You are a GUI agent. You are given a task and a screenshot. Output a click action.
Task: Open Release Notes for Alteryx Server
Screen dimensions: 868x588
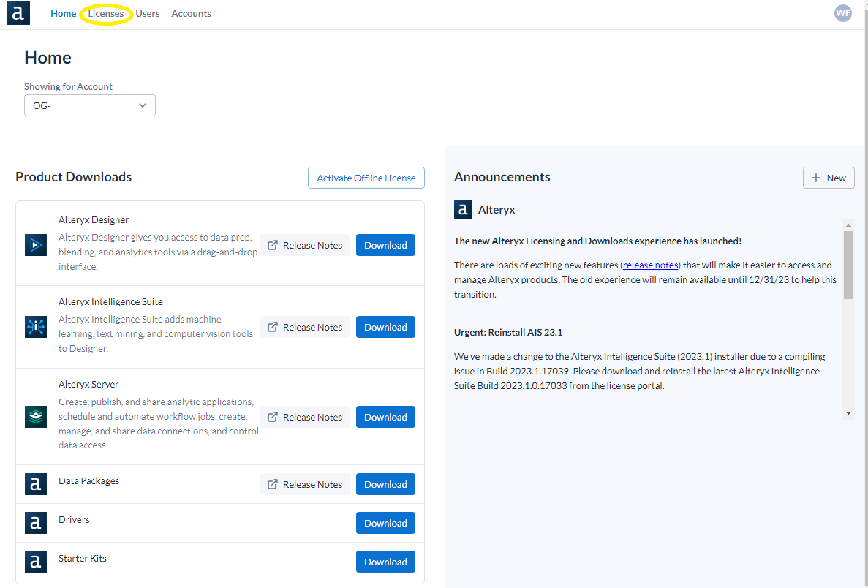(x=305, y=417)
